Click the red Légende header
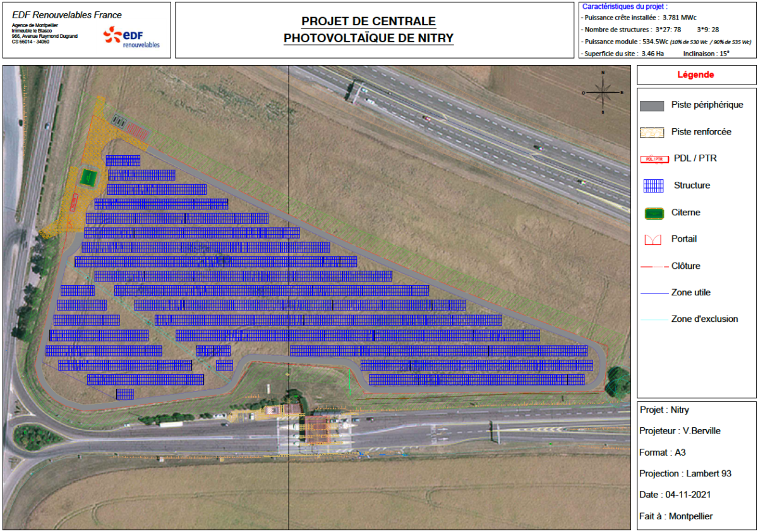Screen dimensions: 758x532 [x=695, y=75]
